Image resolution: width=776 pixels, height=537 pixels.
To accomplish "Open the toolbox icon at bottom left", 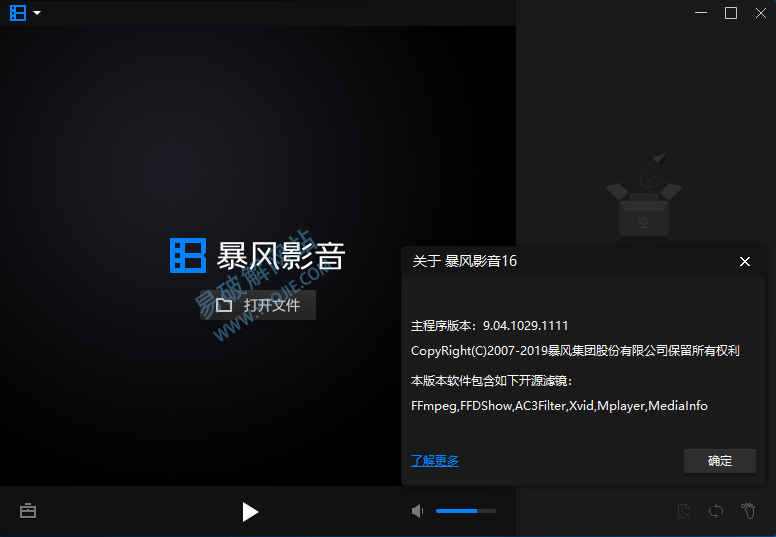I will tap(28, 511).
